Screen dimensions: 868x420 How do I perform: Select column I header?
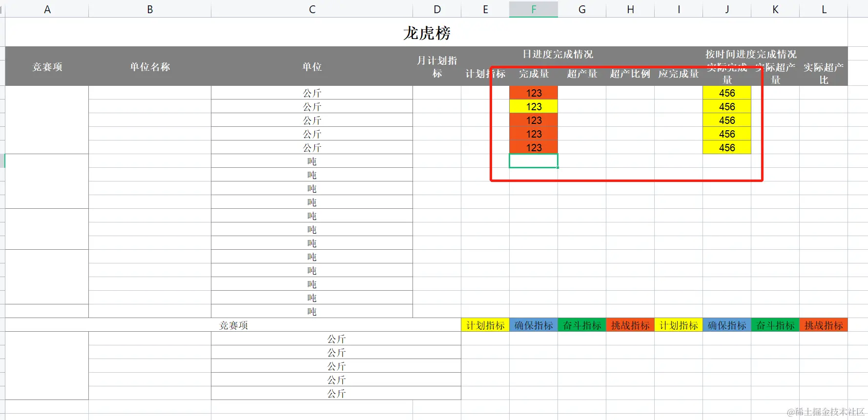pos(679,9)
